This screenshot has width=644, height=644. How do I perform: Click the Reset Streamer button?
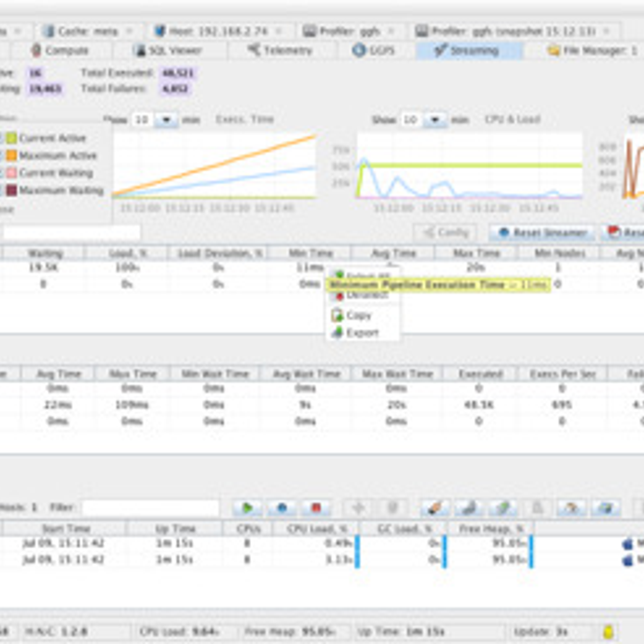pyautogui.click(x=543, y=232)
